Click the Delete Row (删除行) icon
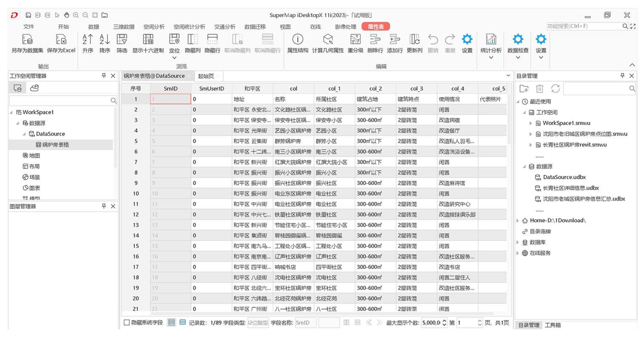This screenshot has width=644, height=340. pyautogui.click(x=375, y=39)
